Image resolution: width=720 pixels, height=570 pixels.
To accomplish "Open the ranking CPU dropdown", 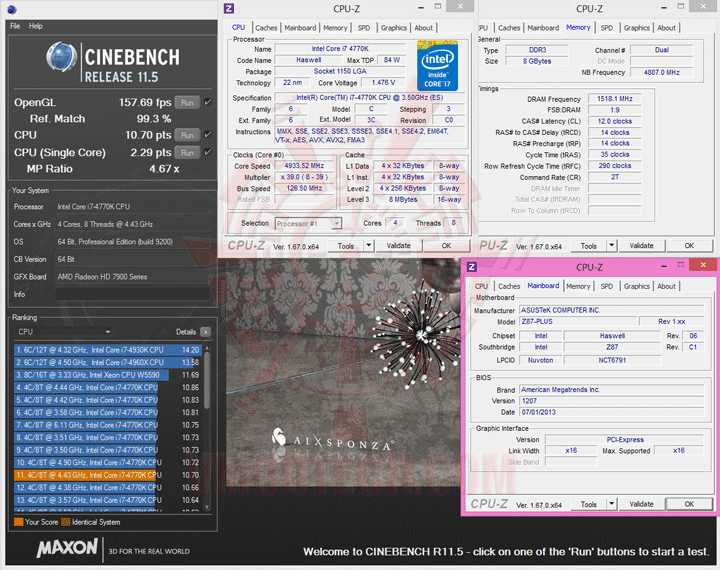I will (64, 332).
